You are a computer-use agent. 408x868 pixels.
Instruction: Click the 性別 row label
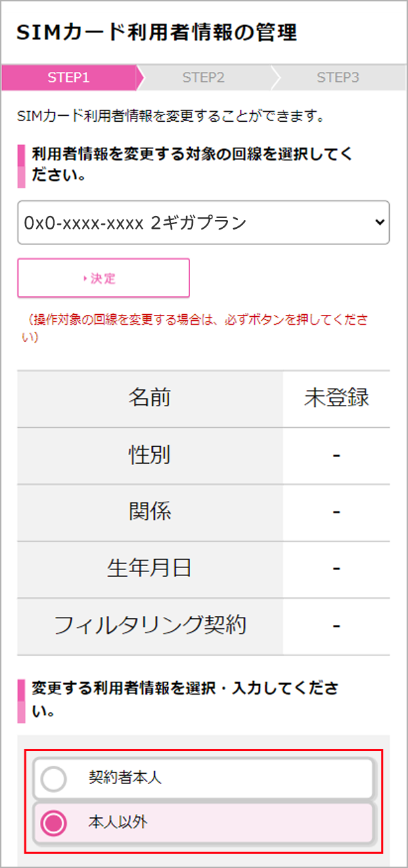pos(150,455)
